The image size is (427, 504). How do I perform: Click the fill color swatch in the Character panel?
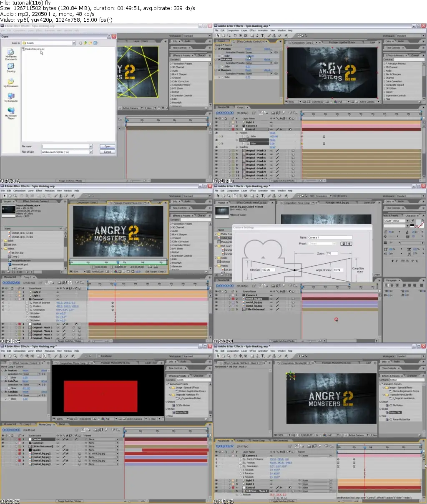pos(418,222)
